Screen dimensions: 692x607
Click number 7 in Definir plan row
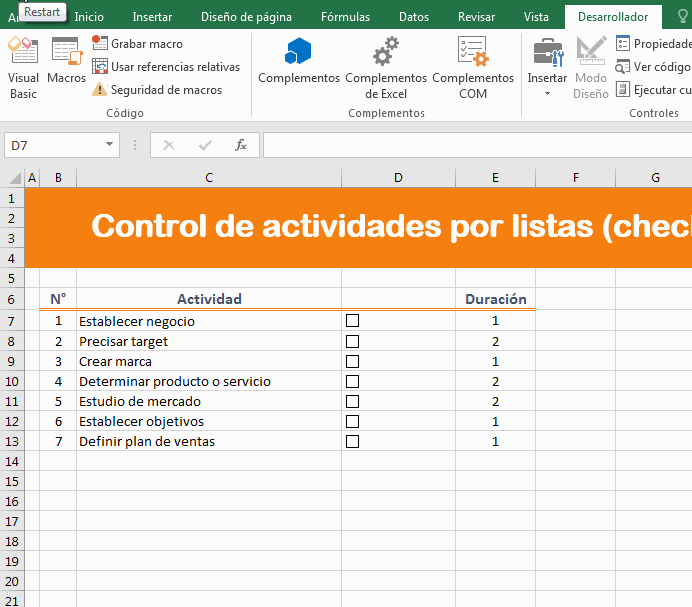pyautogui.click(x=58, y=441)
